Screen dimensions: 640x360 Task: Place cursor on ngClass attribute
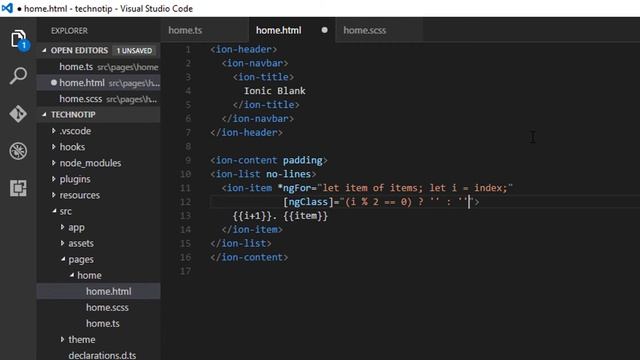[309, 202]
